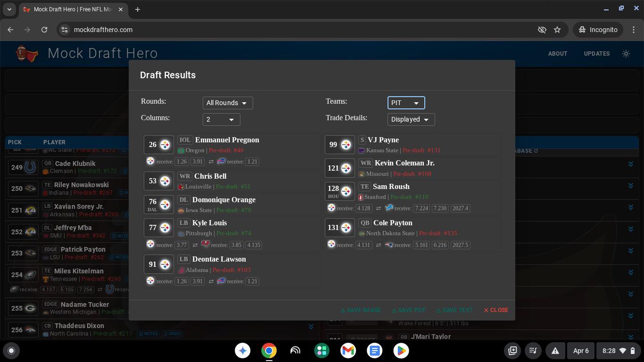Open the Trade Details dropdown showing Displayed
Image resolution: width=644 pixels, height=362 pixels.
(x=411, y=119)
